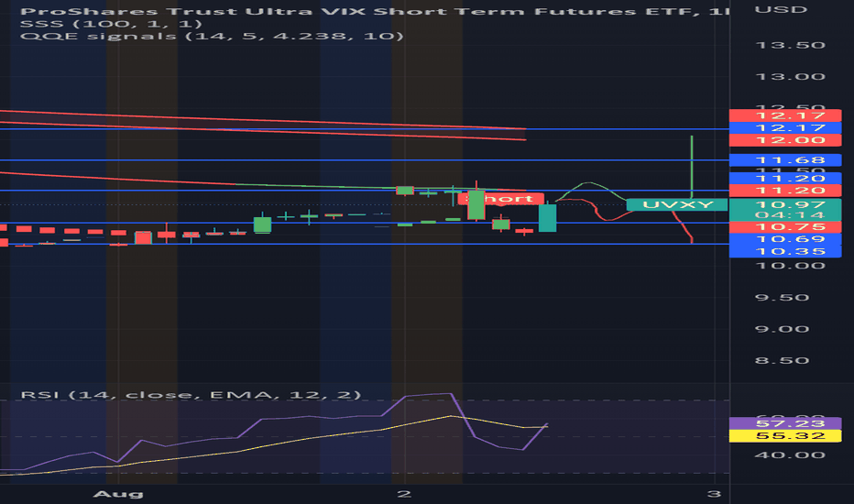The image size is (854, 504).
Task: Select the green candle under the short label
Action: click(476, 204)
